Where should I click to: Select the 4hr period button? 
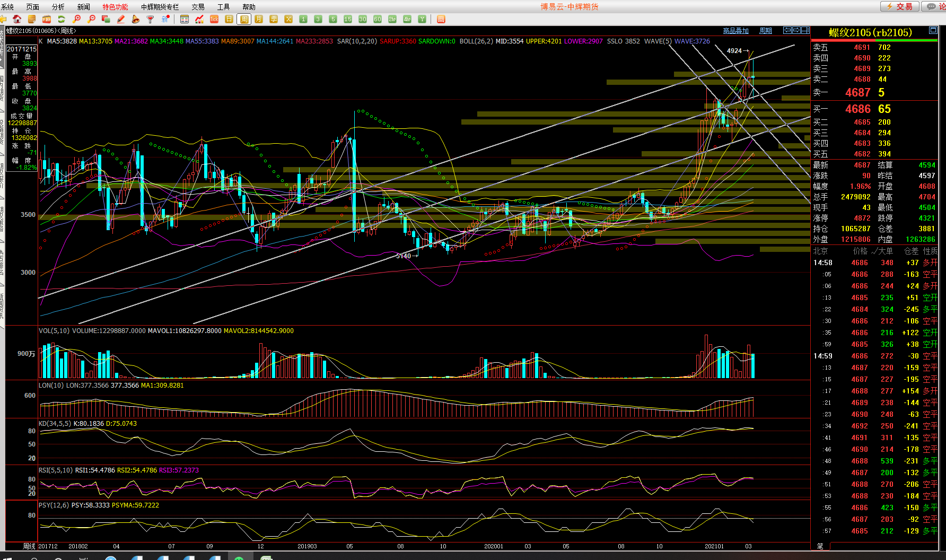tap(407, 19)
